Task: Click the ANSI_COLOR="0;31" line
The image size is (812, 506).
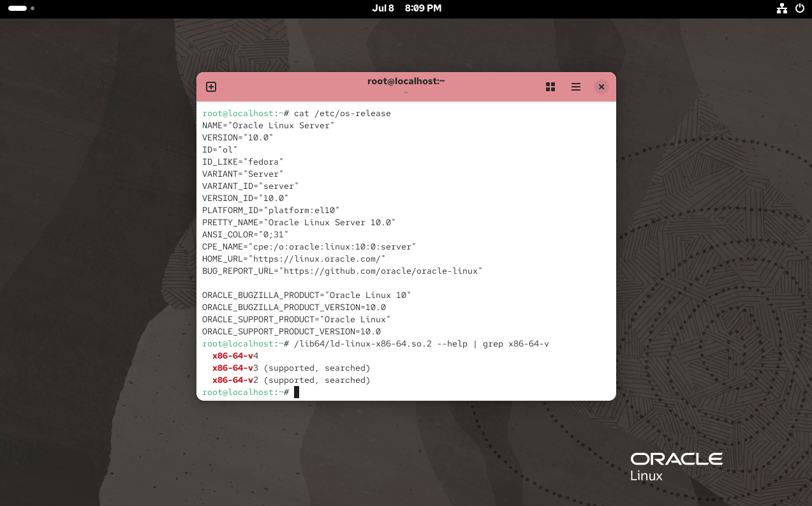Action: point(246,235)
